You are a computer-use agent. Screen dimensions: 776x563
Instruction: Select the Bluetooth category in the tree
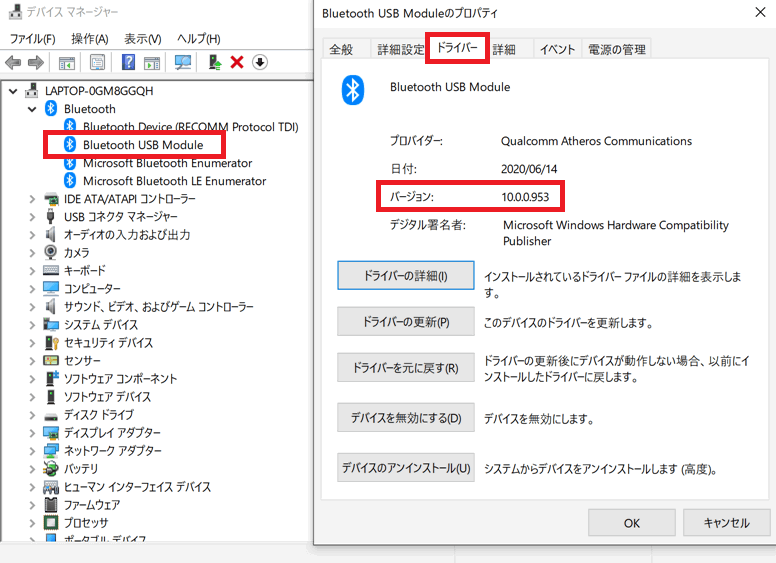point(90,109)
